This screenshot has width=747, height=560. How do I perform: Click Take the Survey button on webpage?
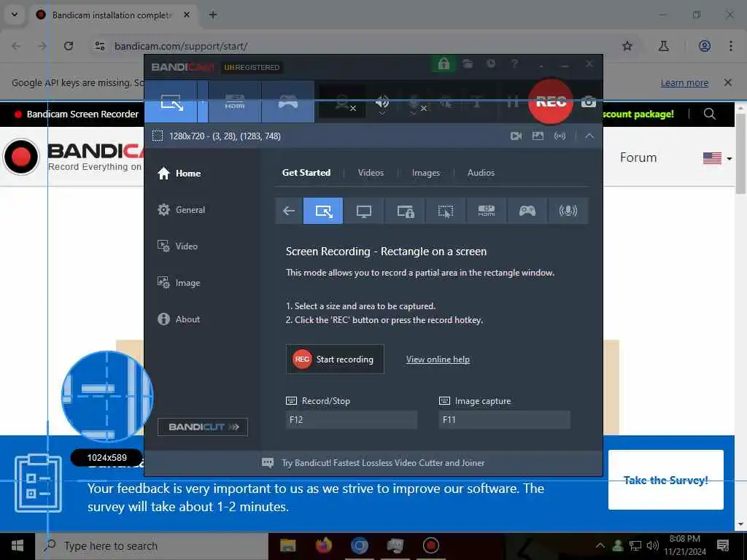(x=665, y=480)
